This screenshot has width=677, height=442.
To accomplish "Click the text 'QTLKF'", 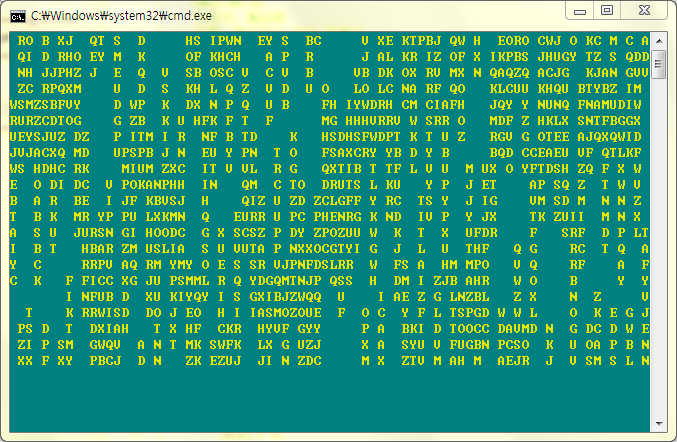I will click(621, 153).
